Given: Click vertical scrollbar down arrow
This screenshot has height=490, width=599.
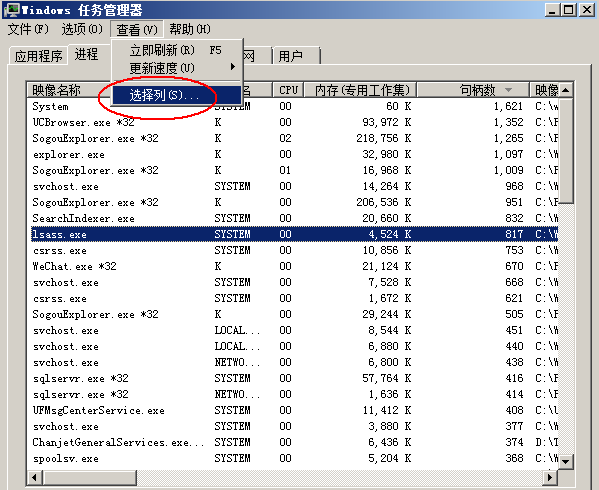Looking at the screenshot, I should point(566,462).
